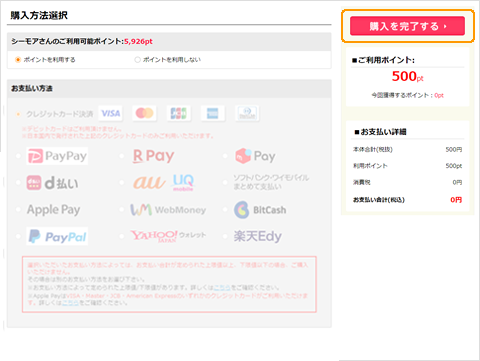
Task: Click the Mastercard logo
Action: click(x=144, y=113)
